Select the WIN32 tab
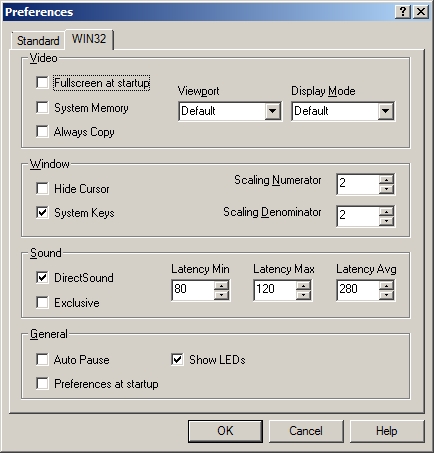Viewport: 434px width, 453px height. [89, 39]
